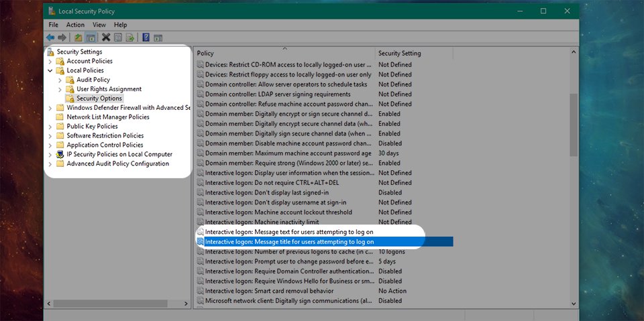Screen dimensions: 644x321
Task: Open the File menu
Action: (54, 25)
